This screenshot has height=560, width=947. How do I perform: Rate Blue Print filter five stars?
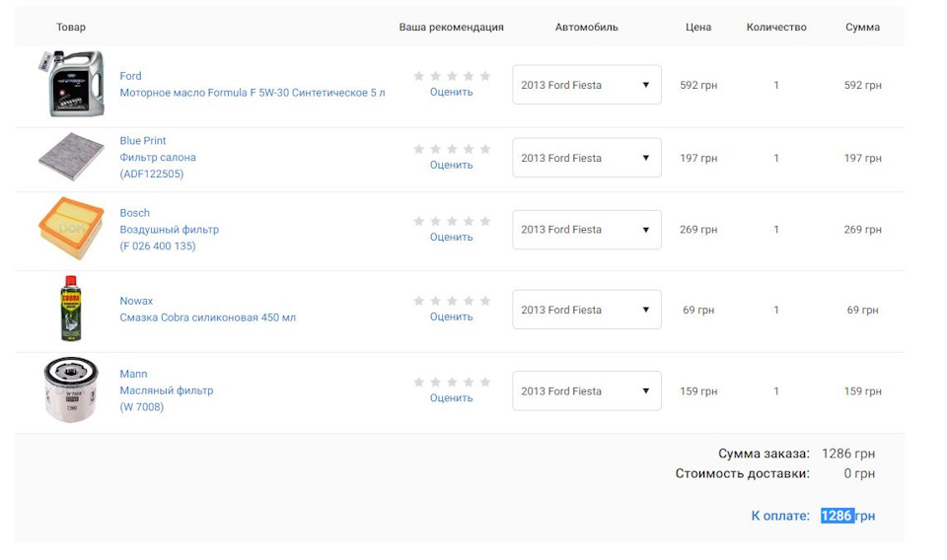485,149
